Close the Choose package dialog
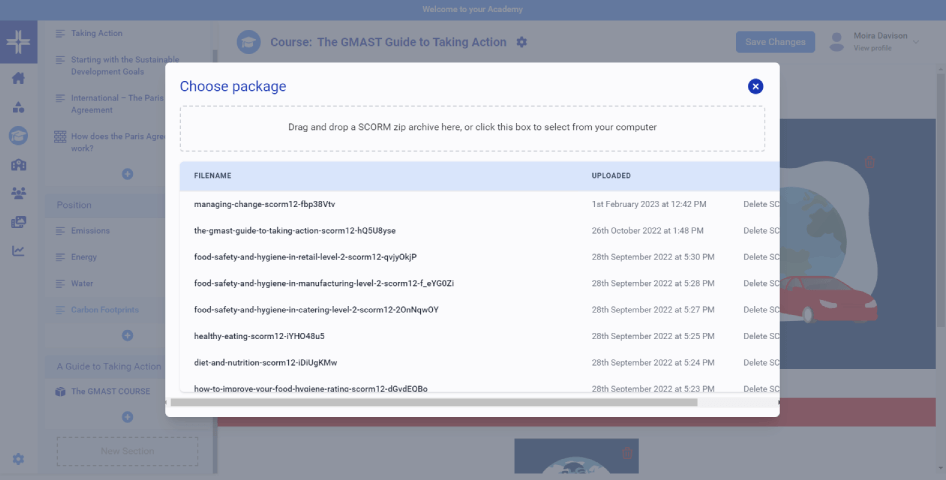The width and height of the screenshot is (946, 480). pos(755,86)
